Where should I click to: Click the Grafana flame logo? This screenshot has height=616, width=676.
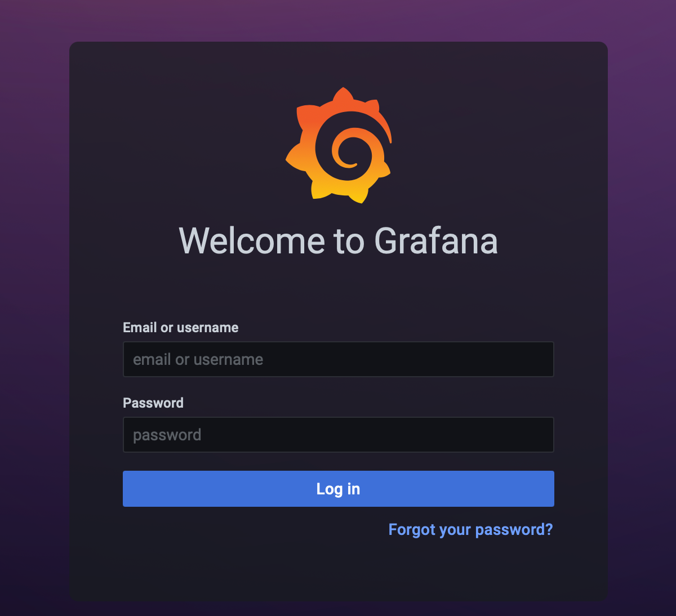(x=339, y=145)
